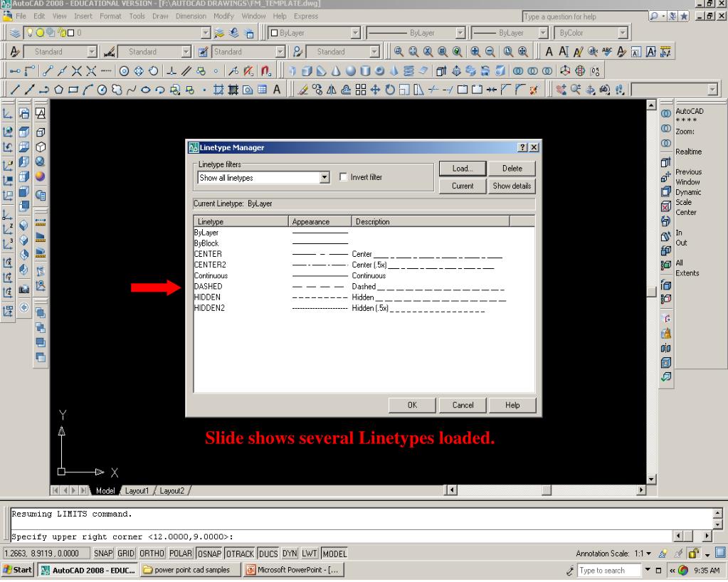The width and height of the screenshot is (728, 582).
Task: Select the Move tool
Action: (375, 90)
